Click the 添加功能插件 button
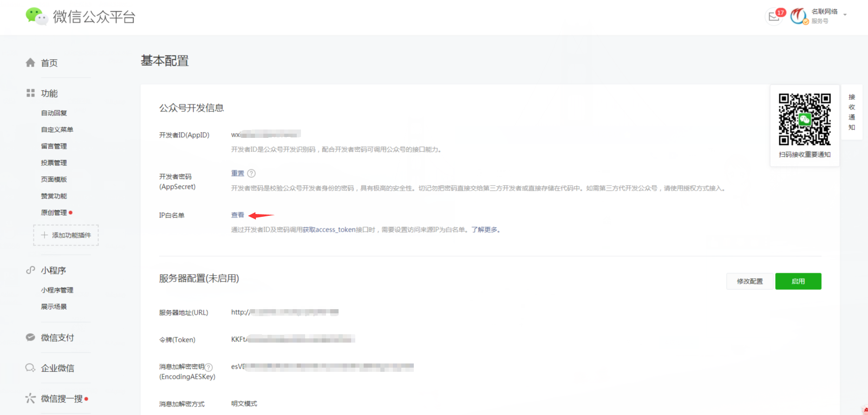868x415 pixels. [66, 235]
